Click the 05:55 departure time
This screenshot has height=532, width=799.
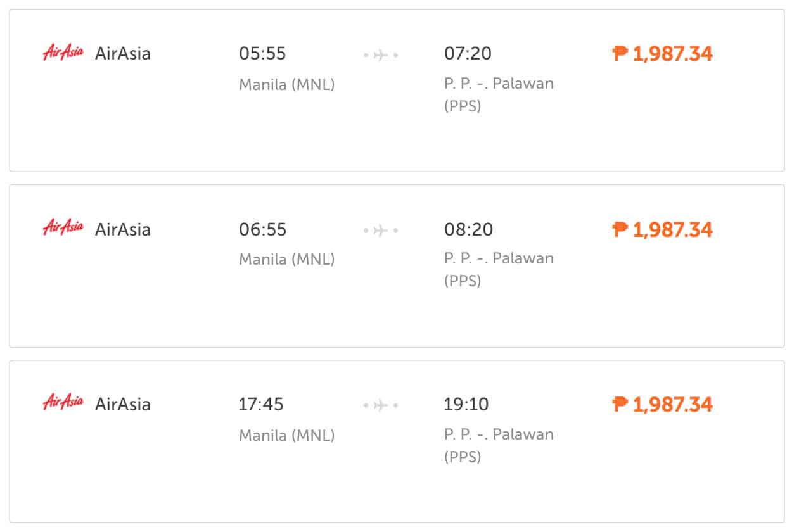262,54
